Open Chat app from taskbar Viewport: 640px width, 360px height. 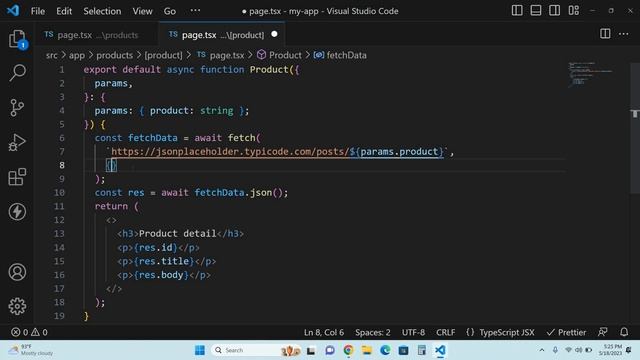tap(330, 350)
